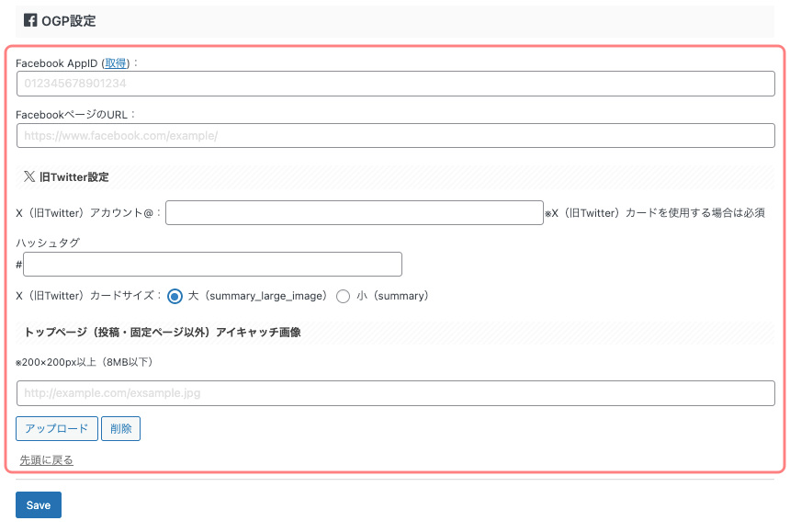Click the アップロード button
This screenshot has width=790, height=532.
tap(57, 428)
